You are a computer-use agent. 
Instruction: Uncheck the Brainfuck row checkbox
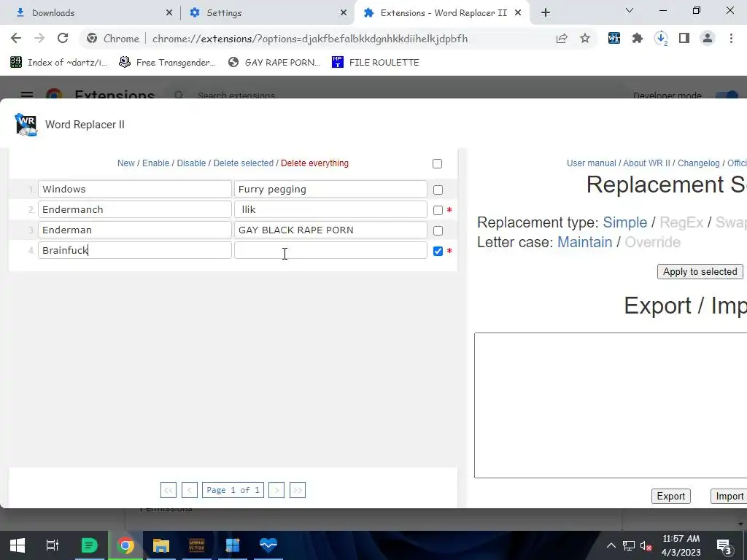click(438, 252)
